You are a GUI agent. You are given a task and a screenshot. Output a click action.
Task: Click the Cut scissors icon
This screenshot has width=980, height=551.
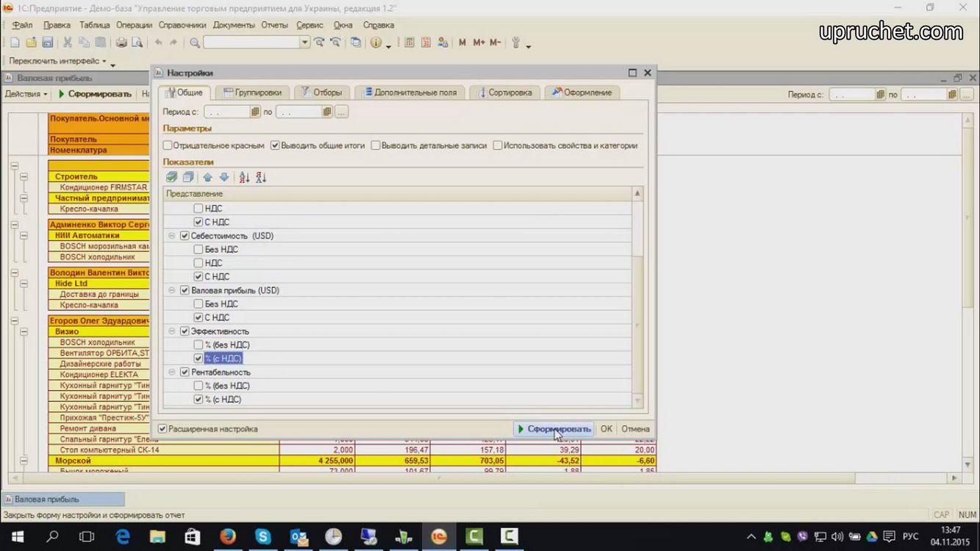coord(67,43)
